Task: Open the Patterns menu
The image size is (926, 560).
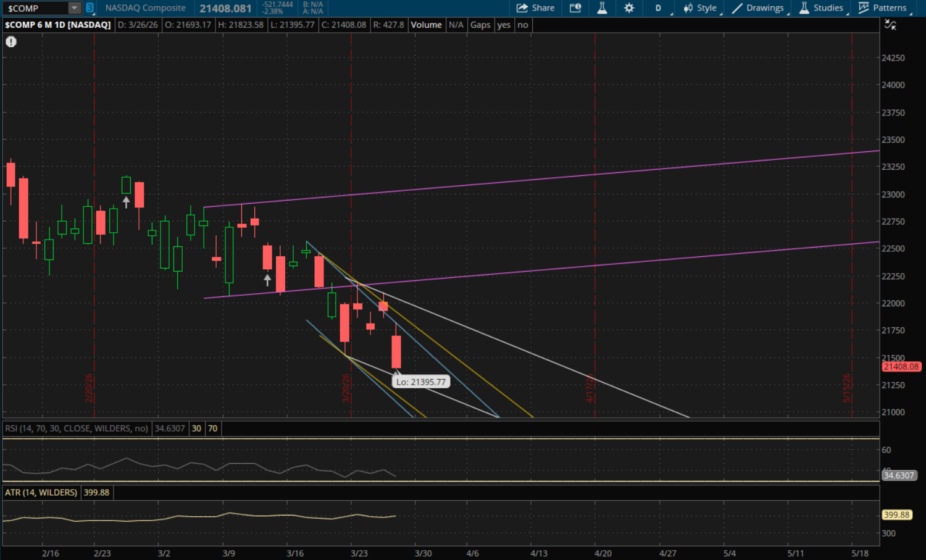Action: (x=883, y=8)
